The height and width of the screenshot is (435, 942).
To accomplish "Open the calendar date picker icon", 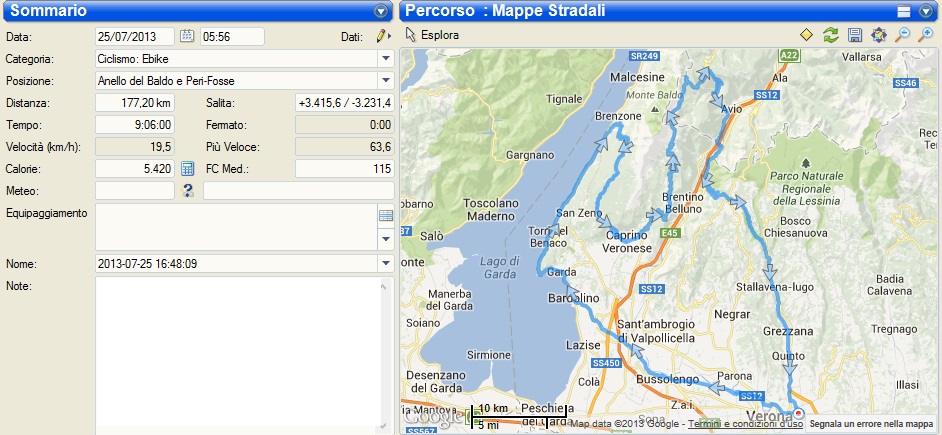I will coord(187,36).
